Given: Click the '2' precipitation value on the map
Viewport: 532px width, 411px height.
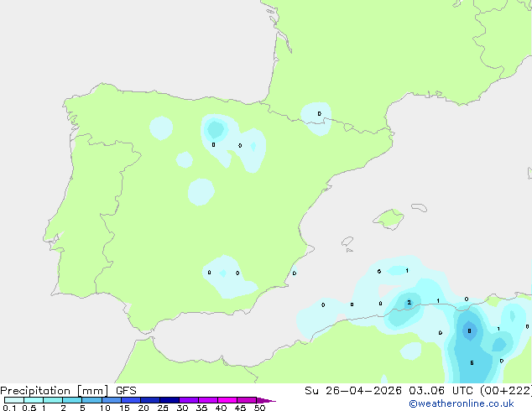Looking at the screenshot, I should coord(409,303).
